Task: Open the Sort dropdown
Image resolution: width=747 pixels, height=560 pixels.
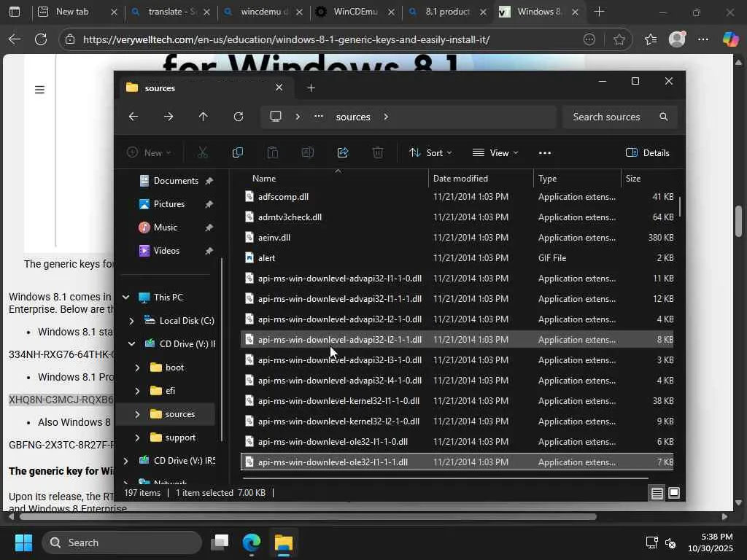Action: 430,152
